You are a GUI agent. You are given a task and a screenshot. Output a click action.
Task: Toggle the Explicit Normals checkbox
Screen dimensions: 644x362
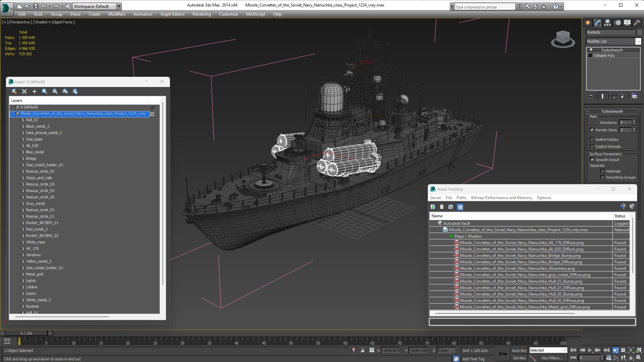pyautogui.click(x=592, y=146)
